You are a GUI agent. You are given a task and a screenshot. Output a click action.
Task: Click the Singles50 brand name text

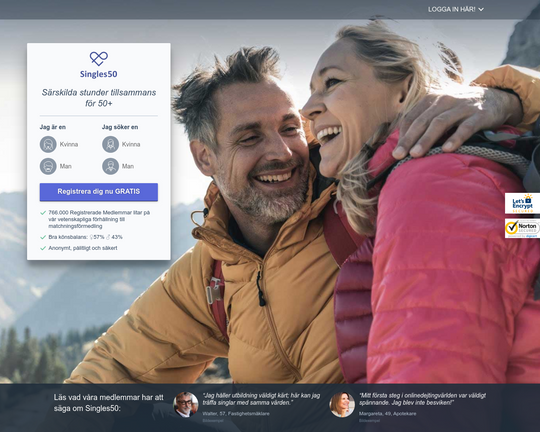point(98,74)
